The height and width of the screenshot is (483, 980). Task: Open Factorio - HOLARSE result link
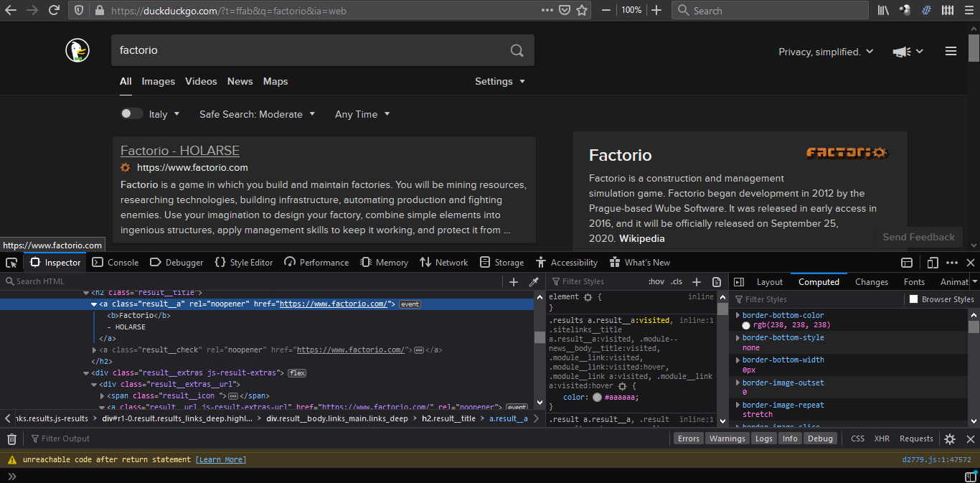(180, 150)
